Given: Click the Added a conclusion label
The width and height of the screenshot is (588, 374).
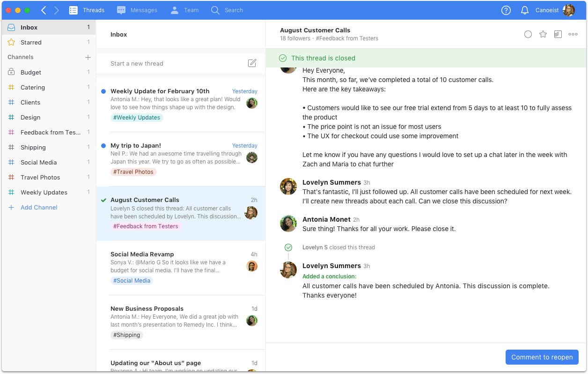Looking at the screenshot, I should 330,277.
